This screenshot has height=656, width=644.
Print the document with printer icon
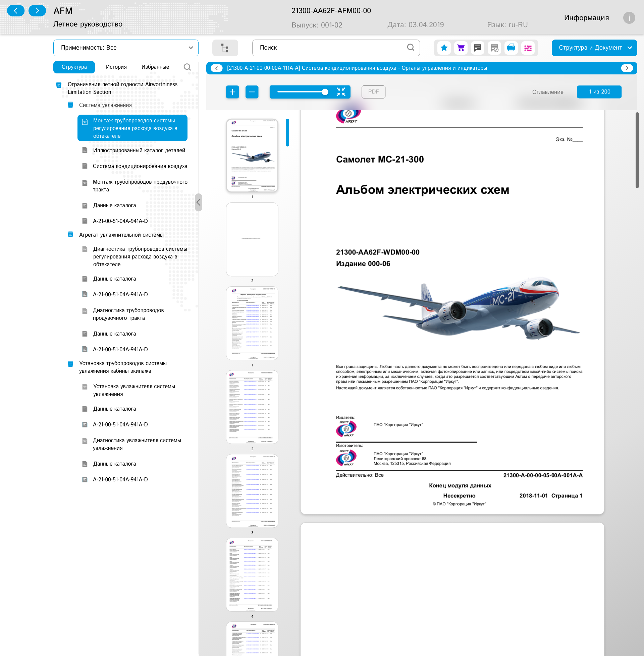tap(511, 48)
